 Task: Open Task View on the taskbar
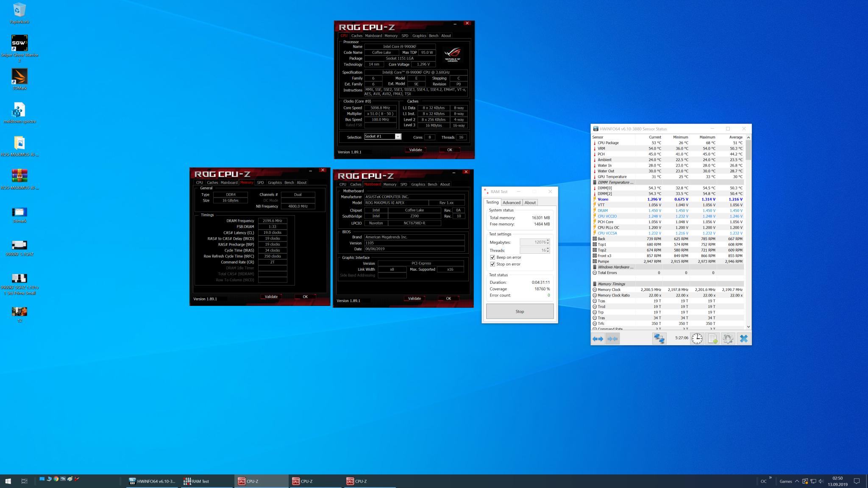pos(24,481)
